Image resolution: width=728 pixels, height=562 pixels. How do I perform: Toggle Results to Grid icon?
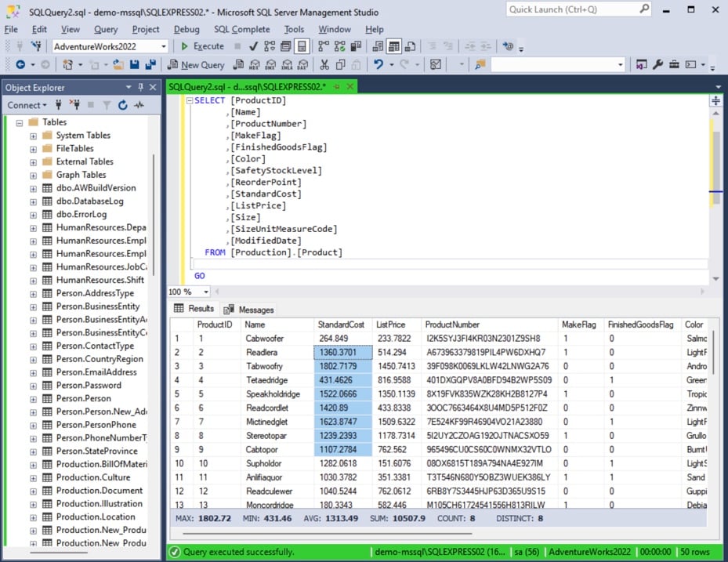coord(394,46)
